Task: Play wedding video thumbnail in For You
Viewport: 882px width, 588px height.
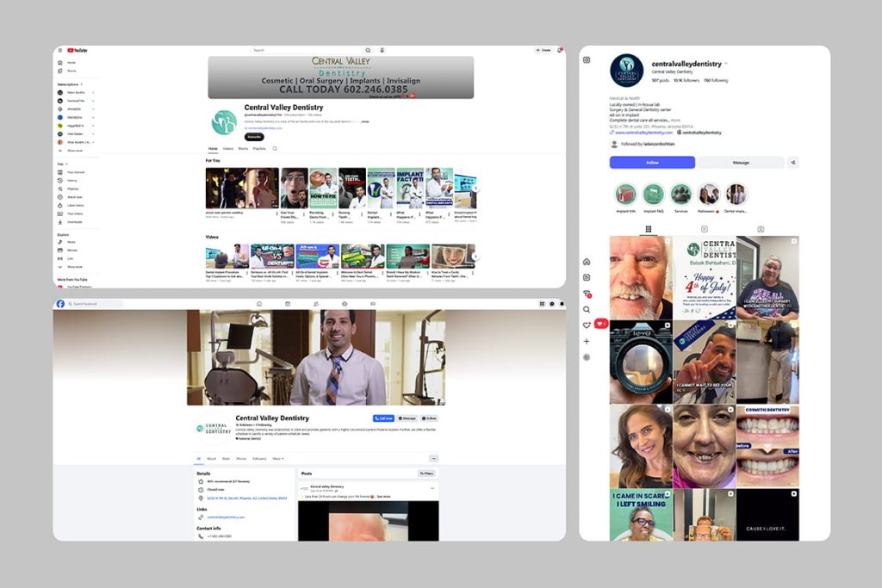Action: click(242, 189)
